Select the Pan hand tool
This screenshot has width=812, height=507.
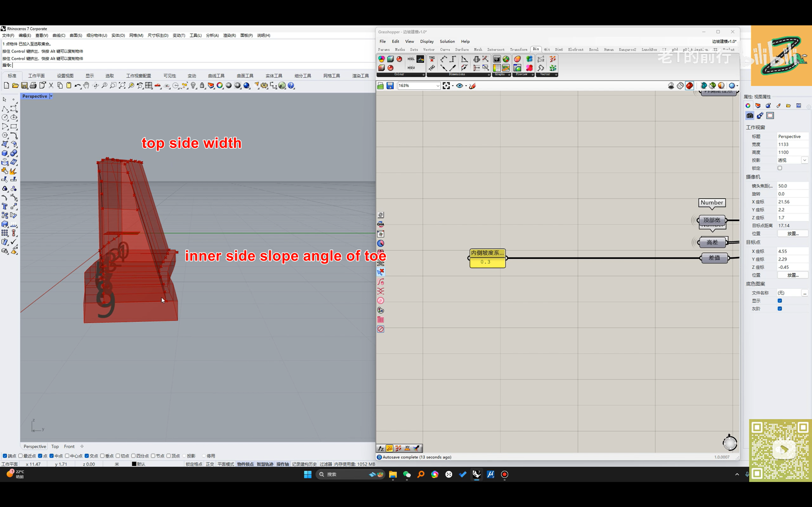(86, 86)
